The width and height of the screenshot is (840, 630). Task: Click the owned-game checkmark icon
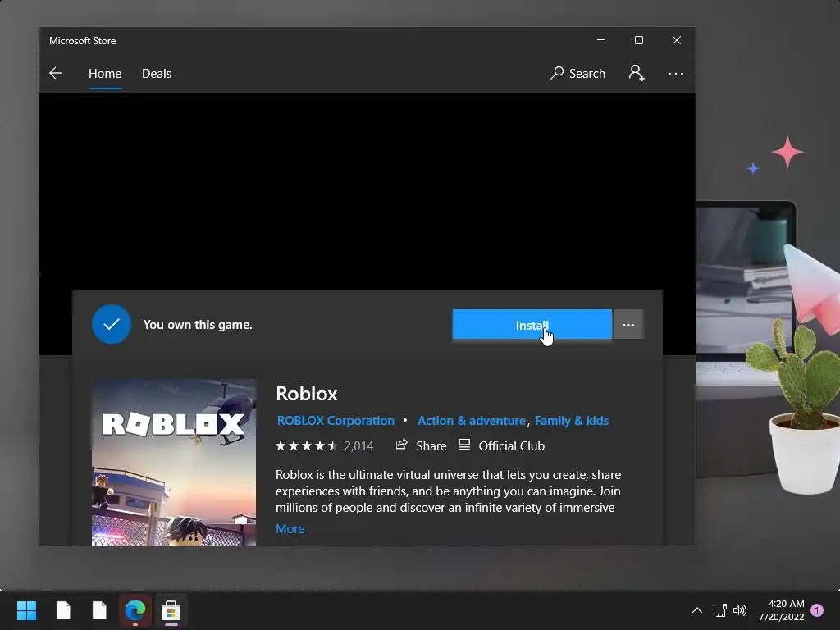coord(112,324)
